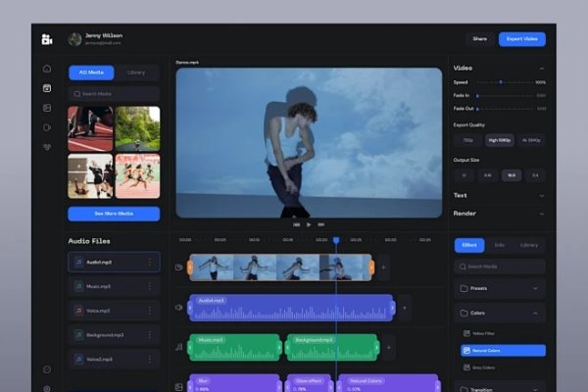Screen dimensions: 588x392
Task: Skip to the next frame in preview controls
Action: pyautogui.click(x=322, y=223)
